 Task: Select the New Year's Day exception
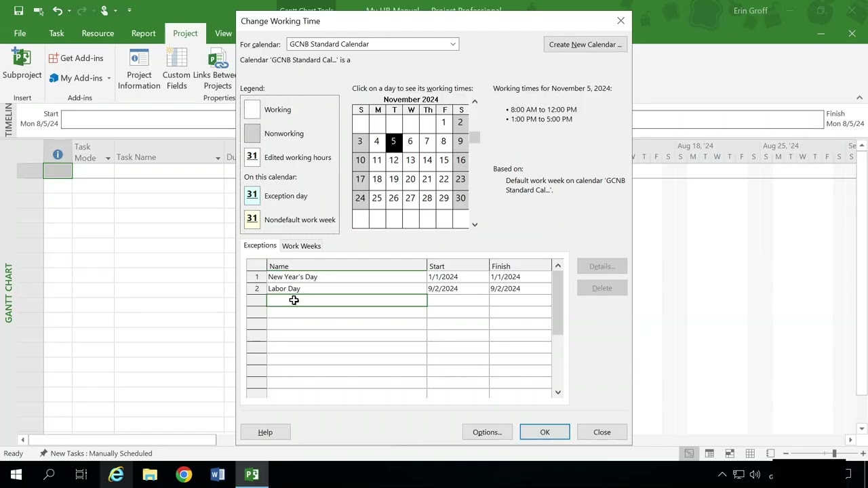(x=347, y=277)
